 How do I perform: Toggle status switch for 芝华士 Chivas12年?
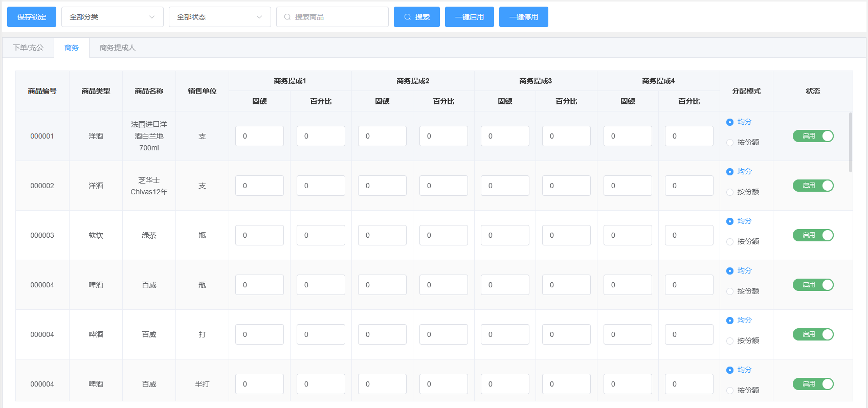tap(813, 186)
